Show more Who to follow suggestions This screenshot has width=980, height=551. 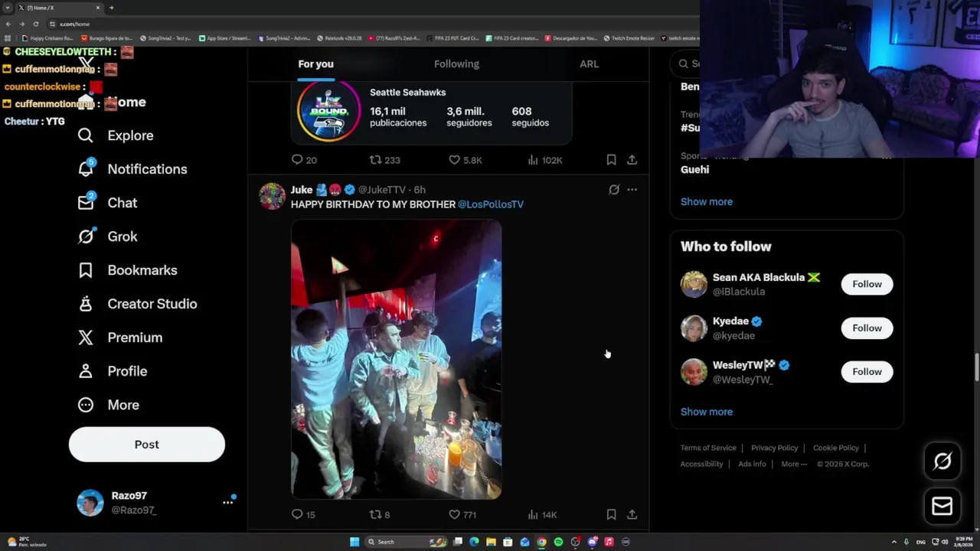click(x=707, y=412)
